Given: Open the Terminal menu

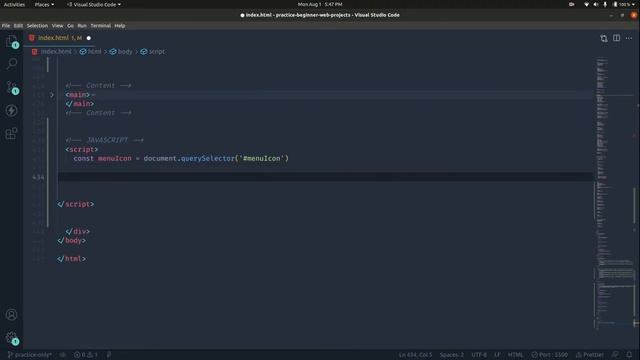Looking at the screenshot, I should pos(100,26).
